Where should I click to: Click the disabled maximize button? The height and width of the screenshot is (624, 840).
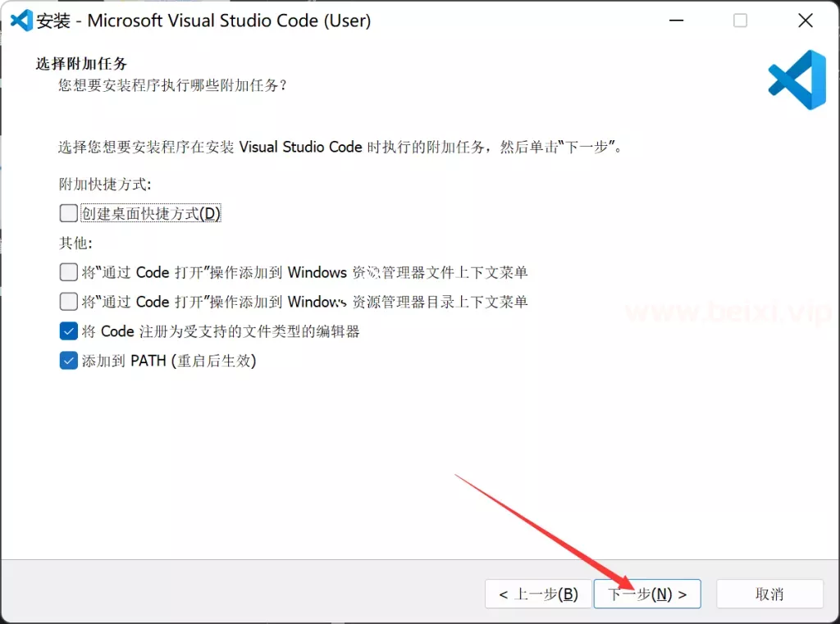point(741,20)
